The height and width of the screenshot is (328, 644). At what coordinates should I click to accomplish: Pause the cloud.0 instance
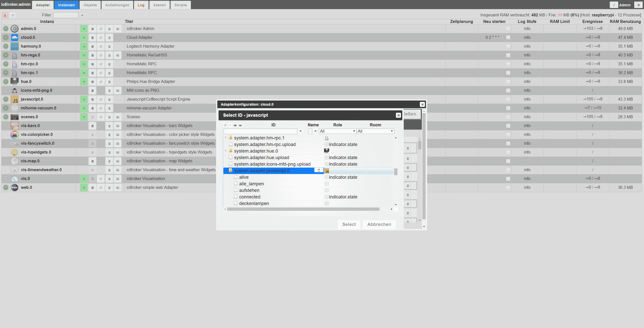[84, 38]
